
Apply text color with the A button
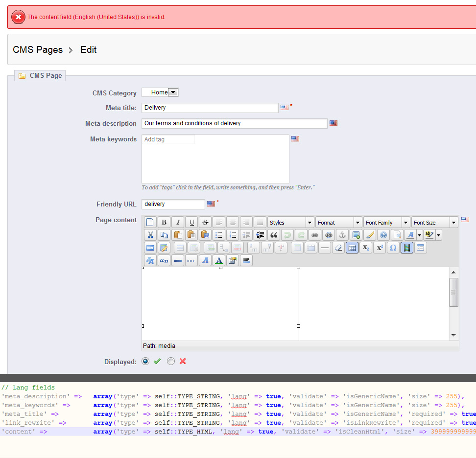pos(410,235)
